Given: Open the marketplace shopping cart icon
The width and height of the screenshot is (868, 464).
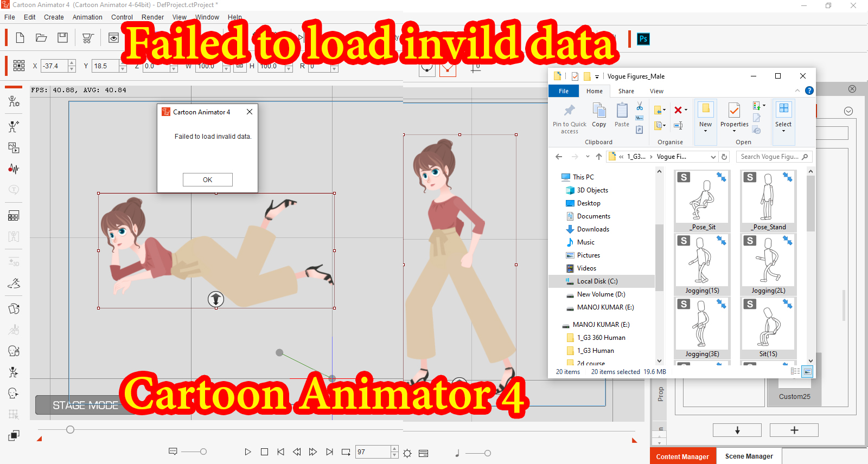Looking at the screenshot, I should tap(87, 38).
